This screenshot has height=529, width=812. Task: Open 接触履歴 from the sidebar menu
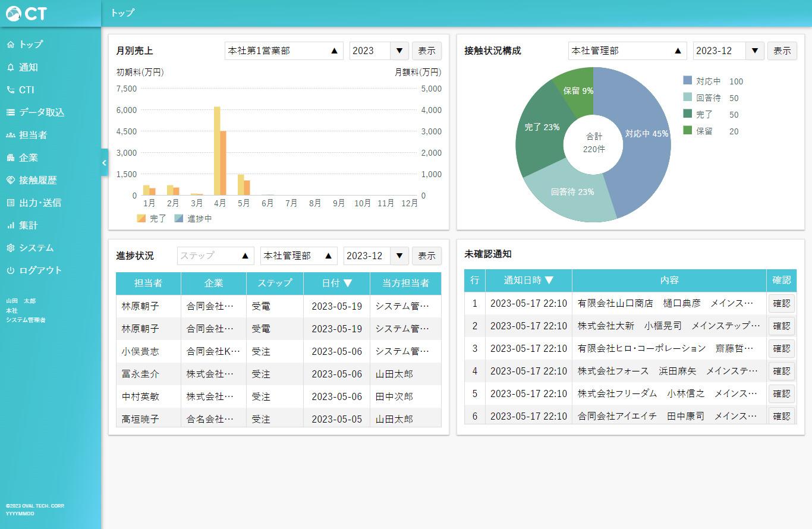[38, 180]
